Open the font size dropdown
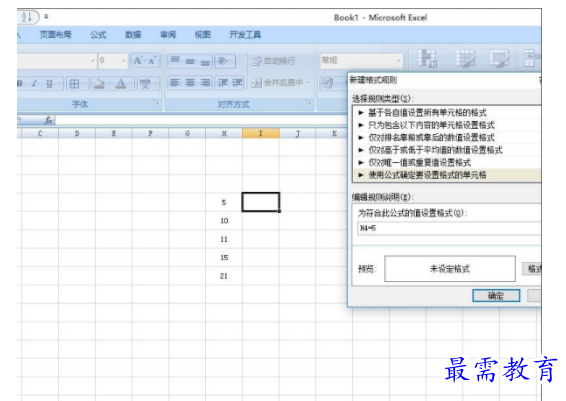This screenshot has height=401, width=566. tap(123, 61)
